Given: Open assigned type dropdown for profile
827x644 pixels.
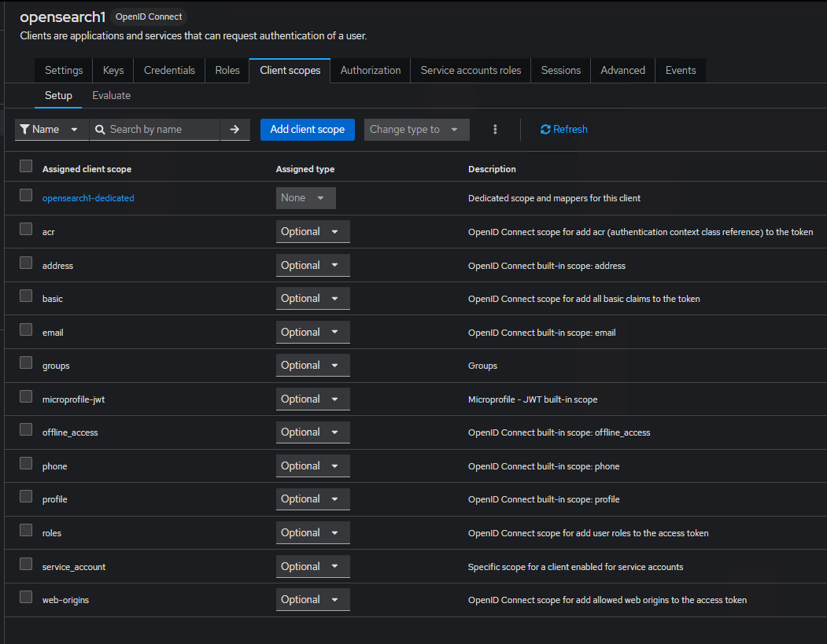Looking at the screenshot, I should [312, 499].
